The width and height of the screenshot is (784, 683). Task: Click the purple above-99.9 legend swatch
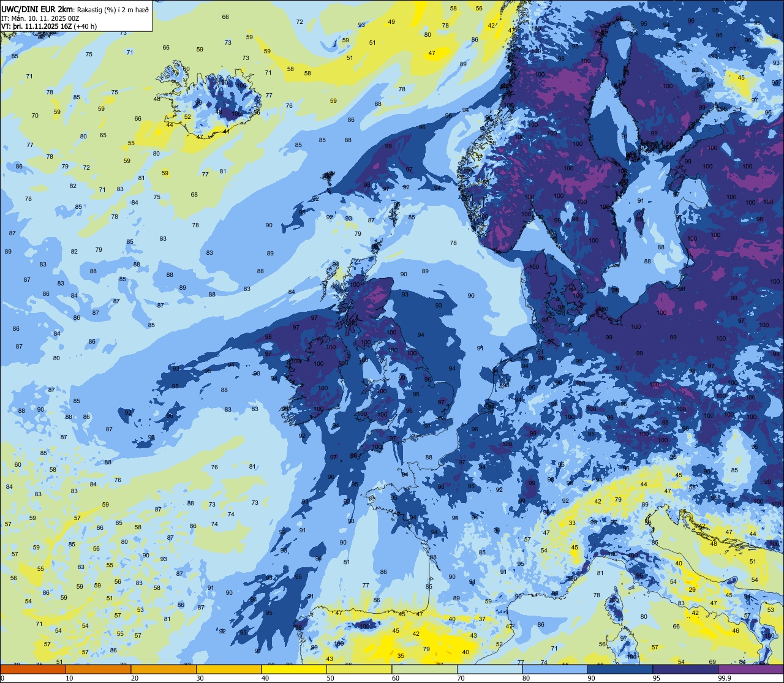[750, 669]
